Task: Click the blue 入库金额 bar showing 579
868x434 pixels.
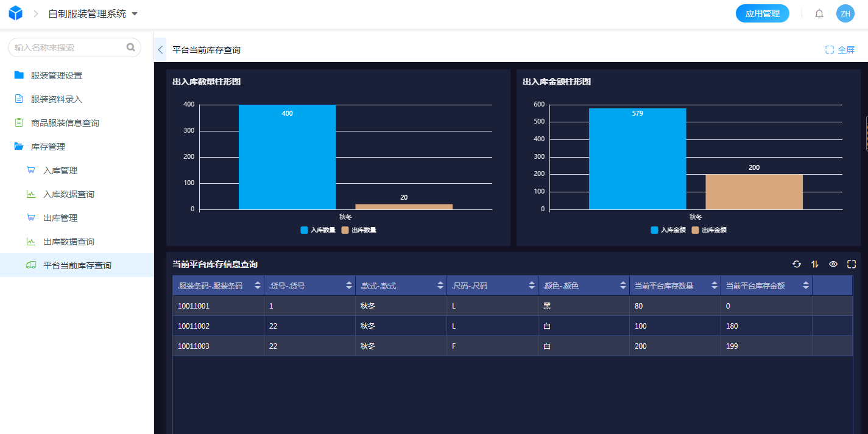Action: click(x=637, y=158)
